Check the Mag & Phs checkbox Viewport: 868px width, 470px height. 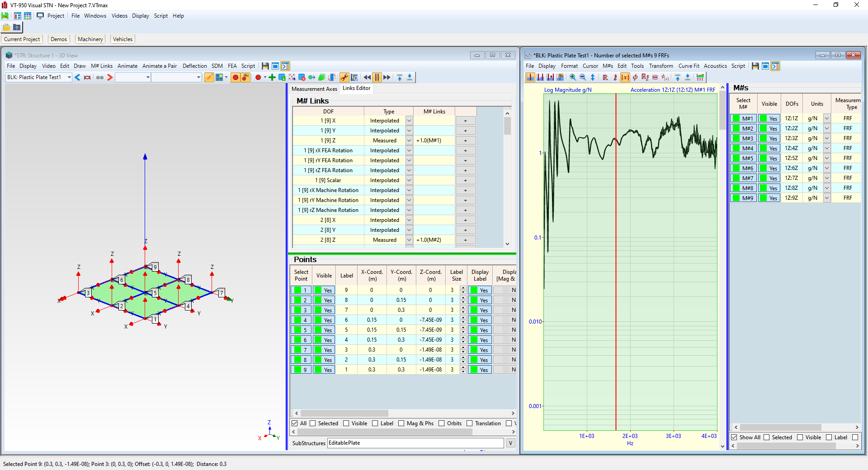[x=401, y=423]
